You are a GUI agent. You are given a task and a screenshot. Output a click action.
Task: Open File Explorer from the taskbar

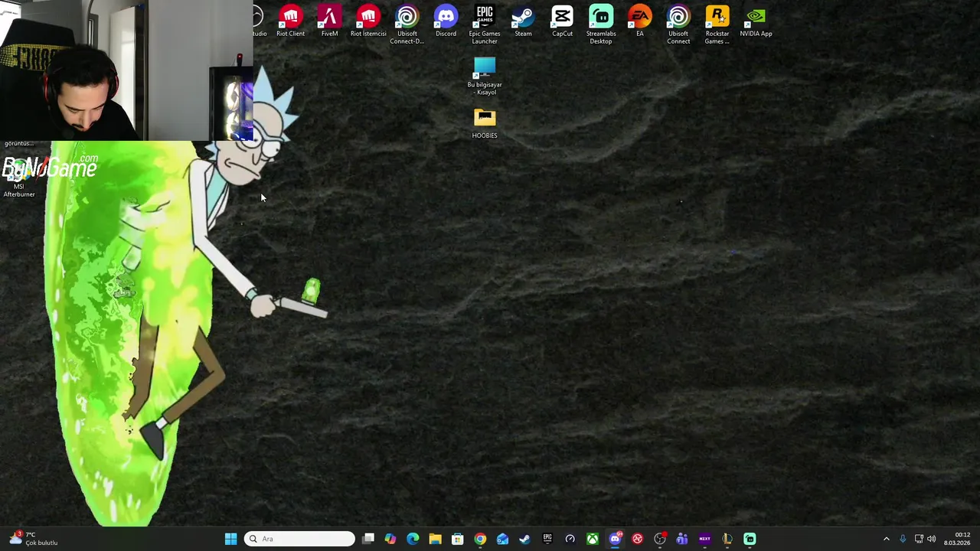(x=435, y=539)
